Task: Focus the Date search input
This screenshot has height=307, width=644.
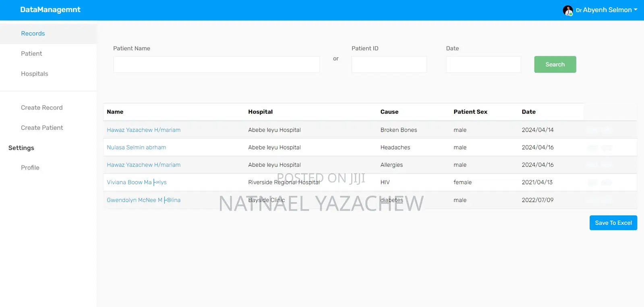Action: coord(483,64)
